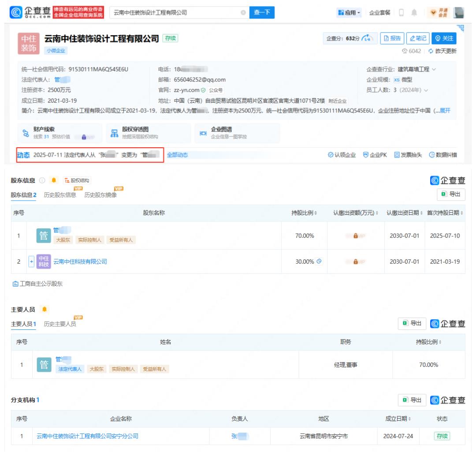Click the 存续 status tag in branch row
476x456 pixels.
pos(442,436)
